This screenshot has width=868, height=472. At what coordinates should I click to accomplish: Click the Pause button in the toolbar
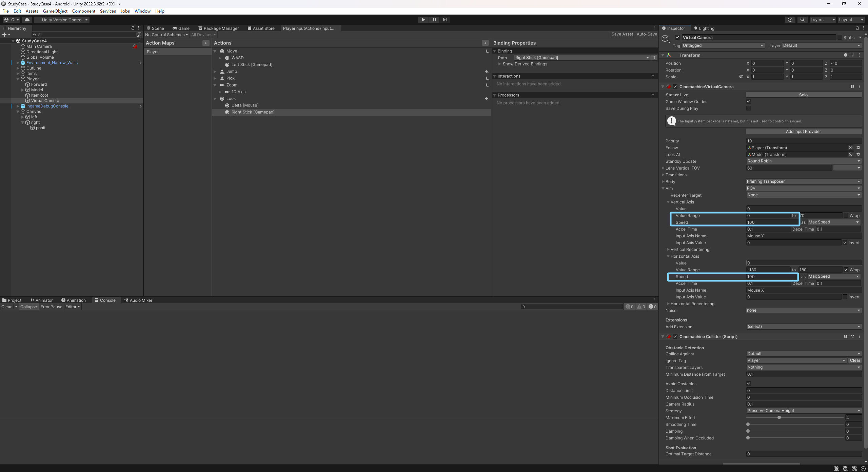pyautogui.click(x=434, y=20)
